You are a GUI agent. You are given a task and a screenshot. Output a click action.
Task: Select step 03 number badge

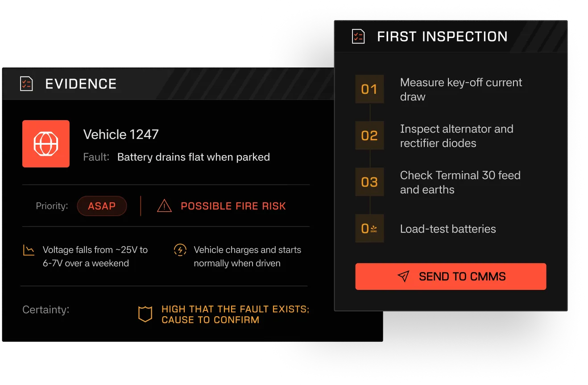click(x=369, y=182)
